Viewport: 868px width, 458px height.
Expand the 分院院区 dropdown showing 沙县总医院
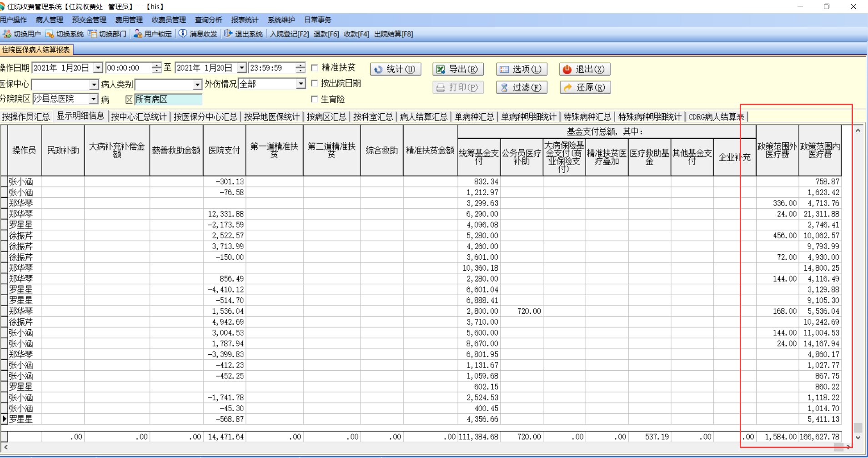(94, 99)
